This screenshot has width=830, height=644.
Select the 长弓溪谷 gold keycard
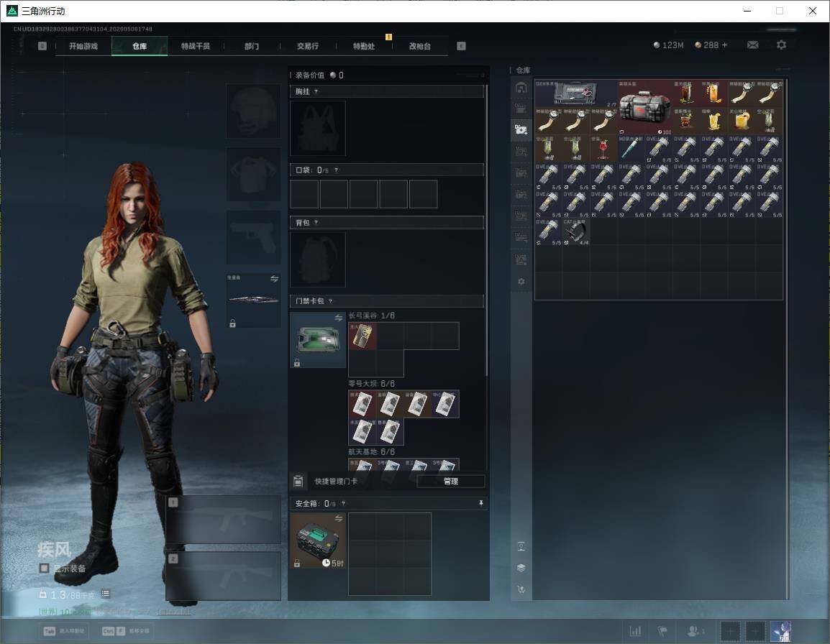point(362,336)
